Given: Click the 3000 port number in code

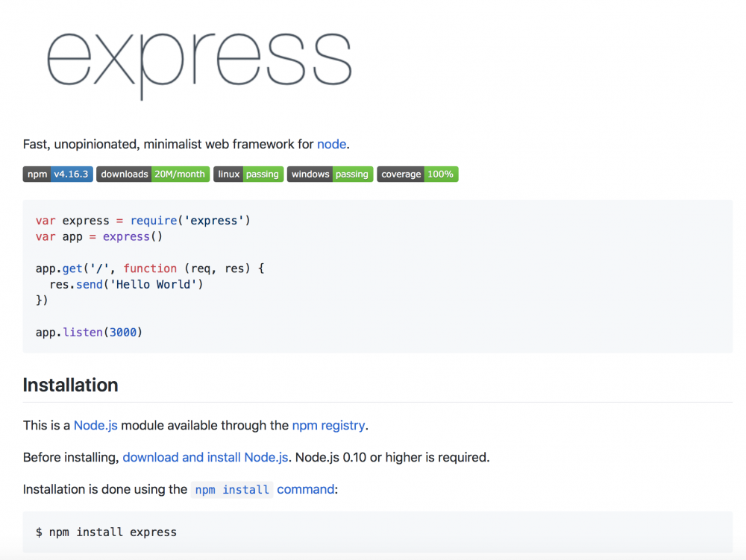Looking at the screenshot, I should click(123, 332).
